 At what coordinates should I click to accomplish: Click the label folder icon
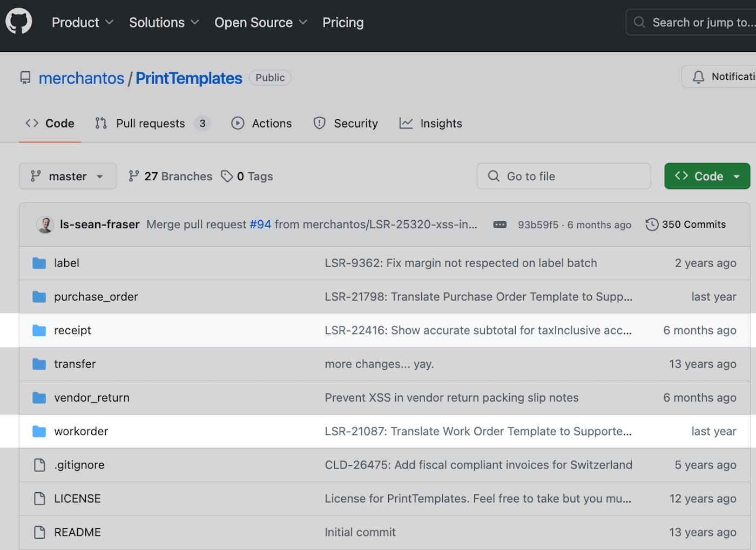tap(39, 263)
